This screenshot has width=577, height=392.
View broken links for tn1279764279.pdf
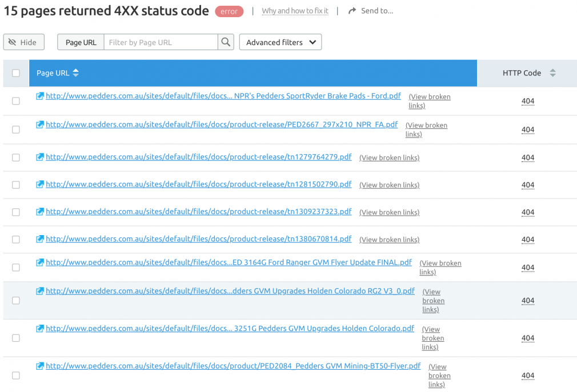click(389, 157)
